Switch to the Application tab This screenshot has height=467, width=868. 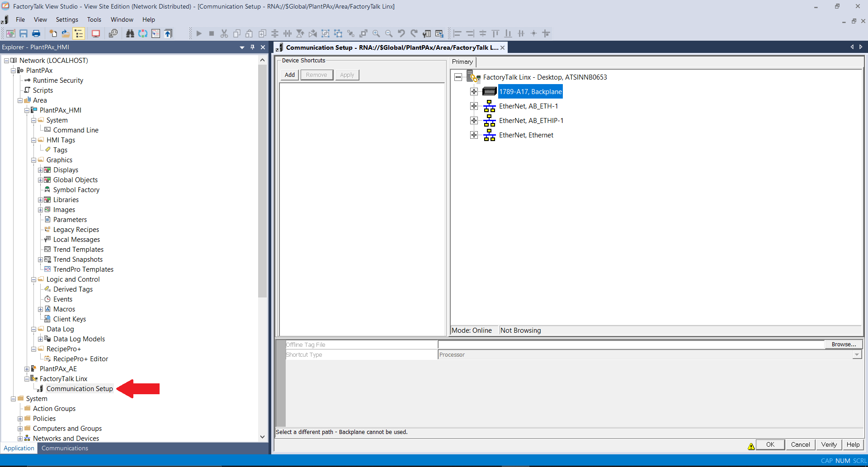pos(19,448)
